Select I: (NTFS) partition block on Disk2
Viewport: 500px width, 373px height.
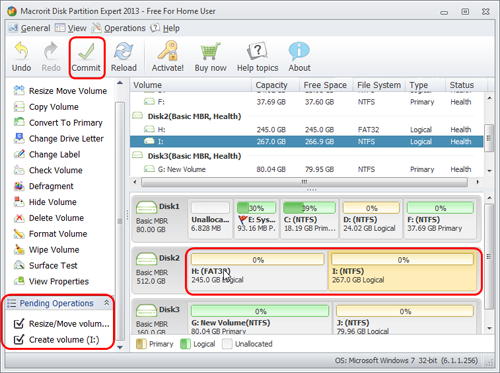tap(403, 271)
